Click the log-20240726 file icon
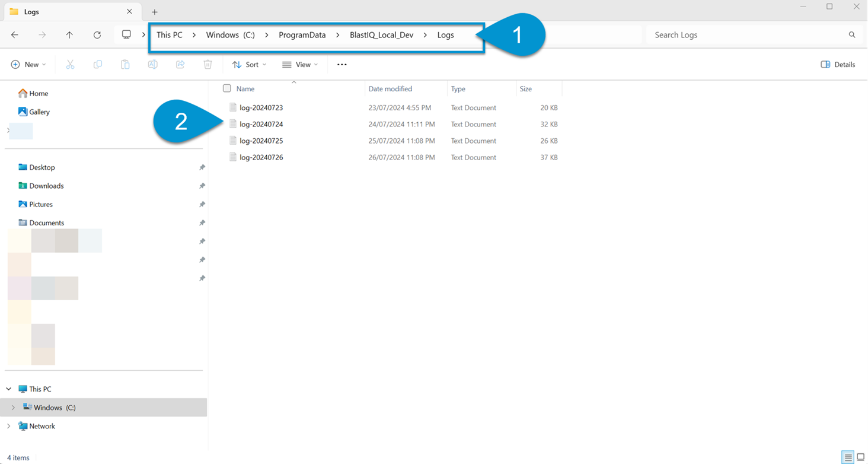The width and height of the screenshot is (868, 464). pos(233,157)
